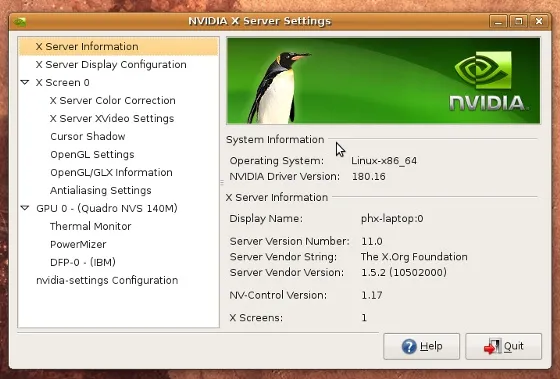Open DFP-0 - (IBM) display page
This screenshot has height=379, width=560.
(83, 262)
